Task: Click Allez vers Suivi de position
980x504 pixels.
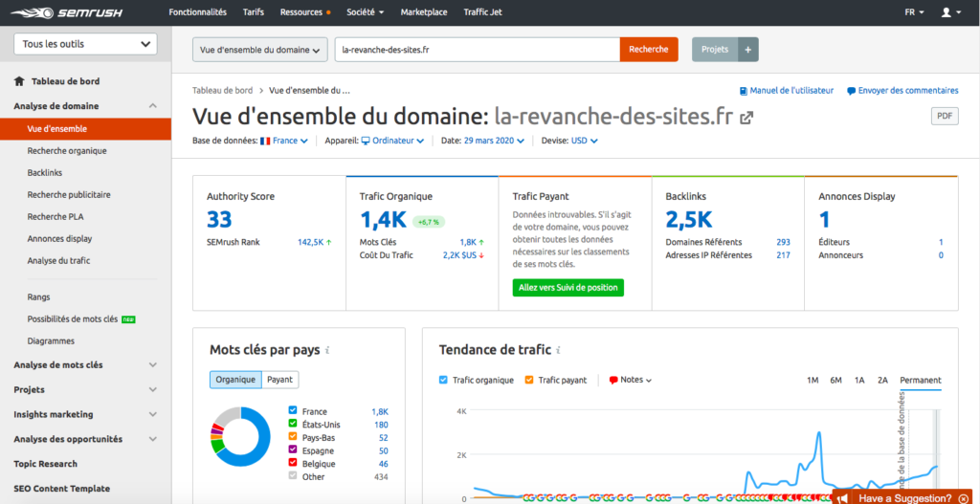Action: click(568, 287)
